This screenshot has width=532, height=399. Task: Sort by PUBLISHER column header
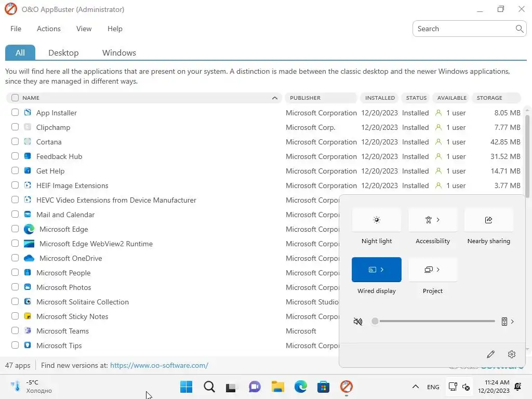321,98
